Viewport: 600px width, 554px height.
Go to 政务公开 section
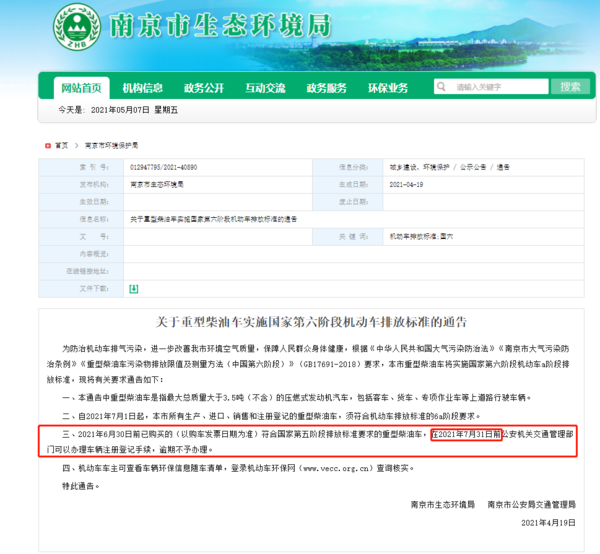[203, 87]
